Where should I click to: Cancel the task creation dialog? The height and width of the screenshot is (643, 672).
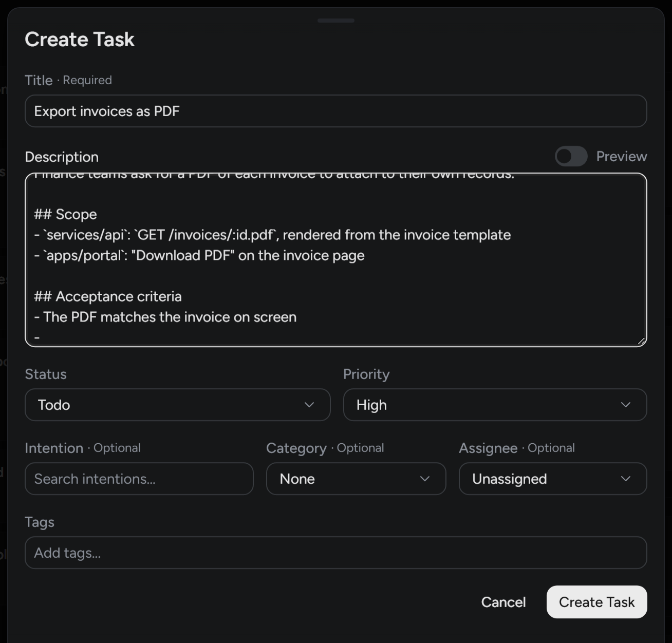[503, 602]
